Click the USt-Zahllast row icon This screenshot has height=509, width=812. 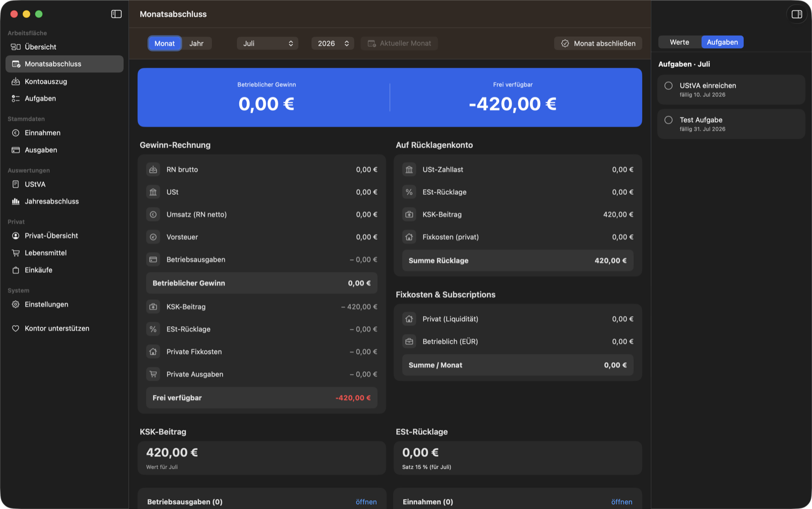[409, 170]
